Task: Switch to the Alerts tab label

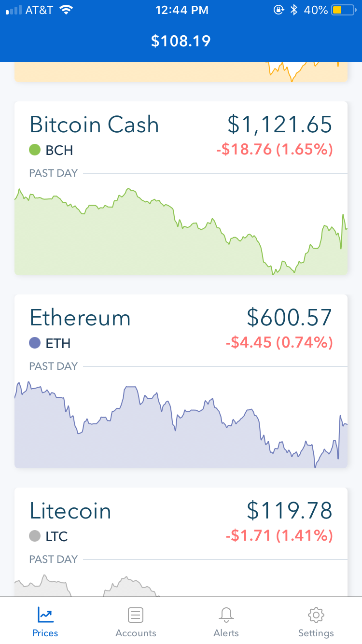Action: (x=226, y=633)
